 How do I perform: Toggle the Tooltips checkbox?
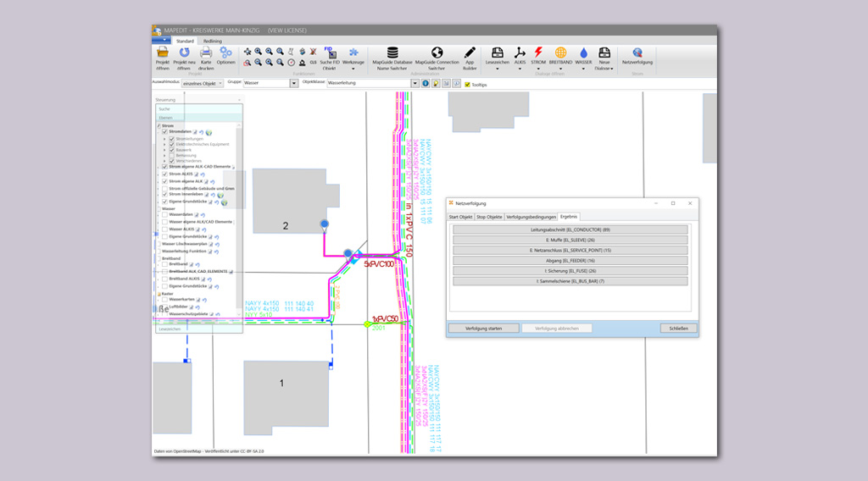(467, 84)
